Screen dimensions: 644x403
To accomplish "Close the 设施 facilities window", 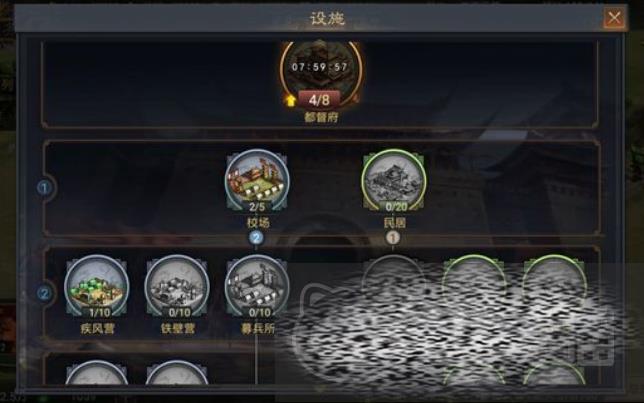I will click(614, 18).
